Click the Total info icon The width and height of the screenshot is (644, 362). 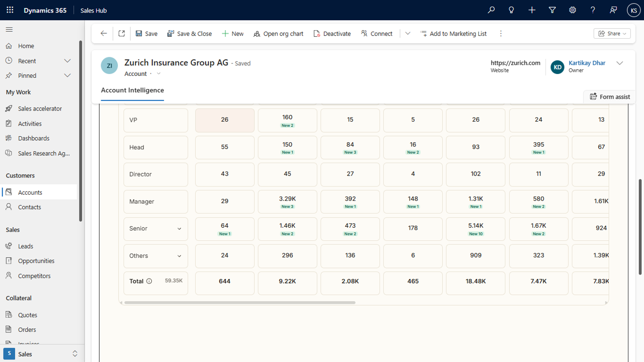(149, 282)
